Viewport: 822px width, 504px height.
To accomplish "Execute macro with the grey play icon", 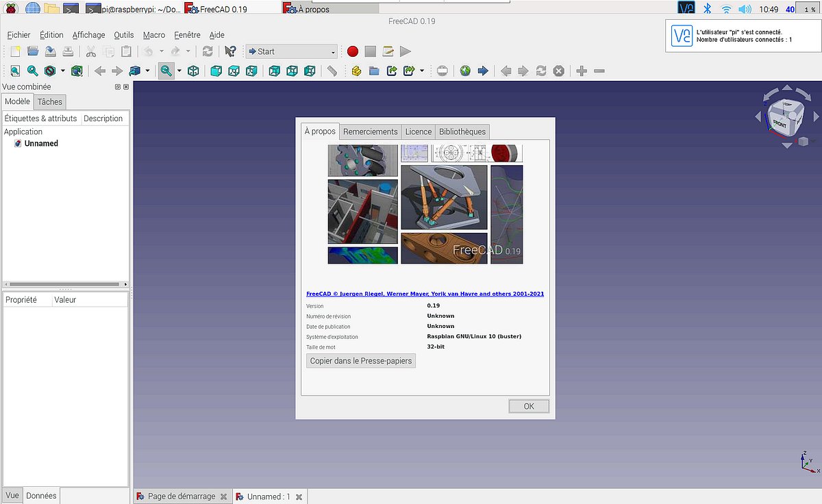I will (x=406, y=51).
